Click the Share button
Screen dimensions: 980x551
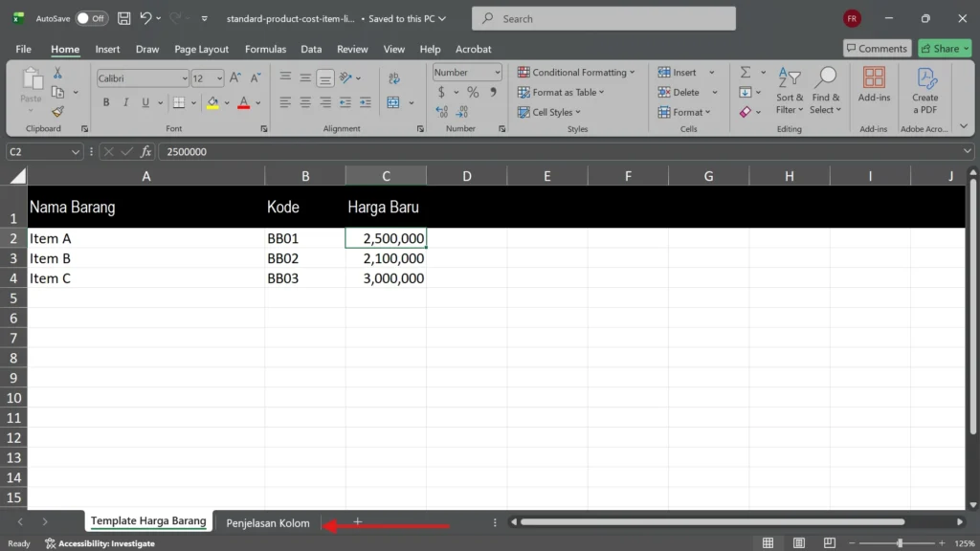(x=944, y=48)
